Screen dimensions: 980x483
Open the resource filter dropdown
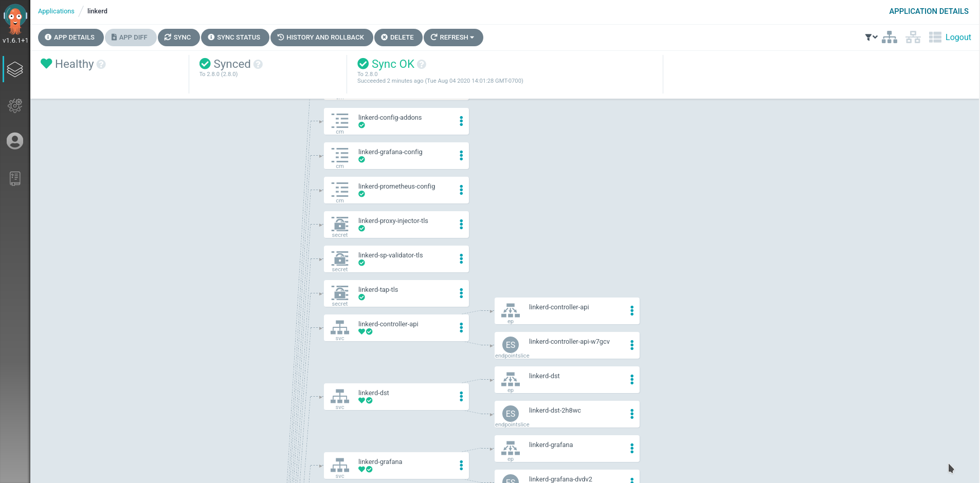870,38
